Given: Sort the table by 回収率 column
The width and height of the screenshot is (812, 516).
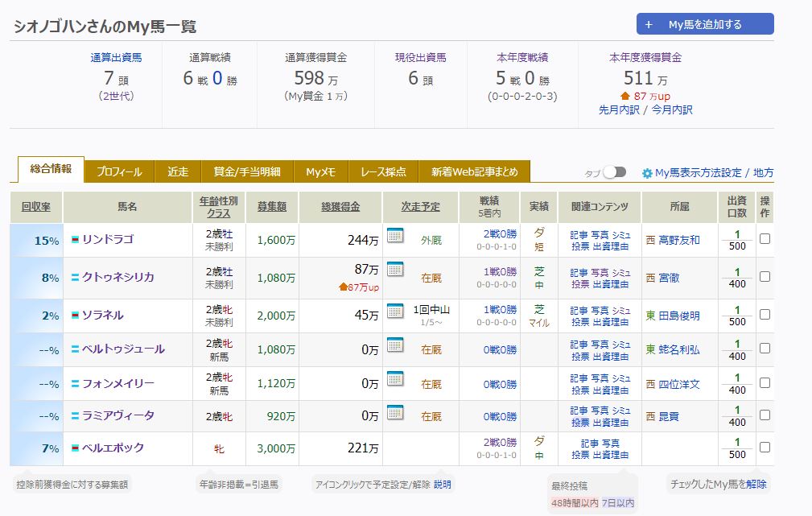Looking at the screenshot, I should click(36, 207).
